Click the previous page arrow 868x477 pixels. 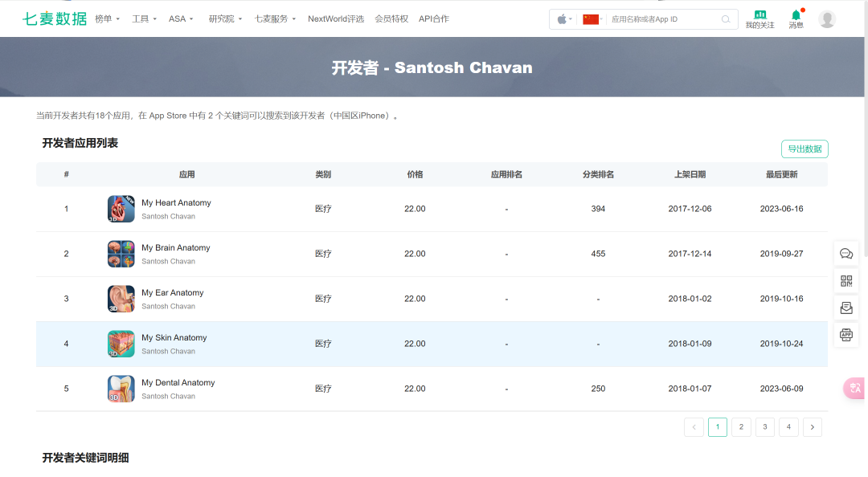tap(694, 426)
